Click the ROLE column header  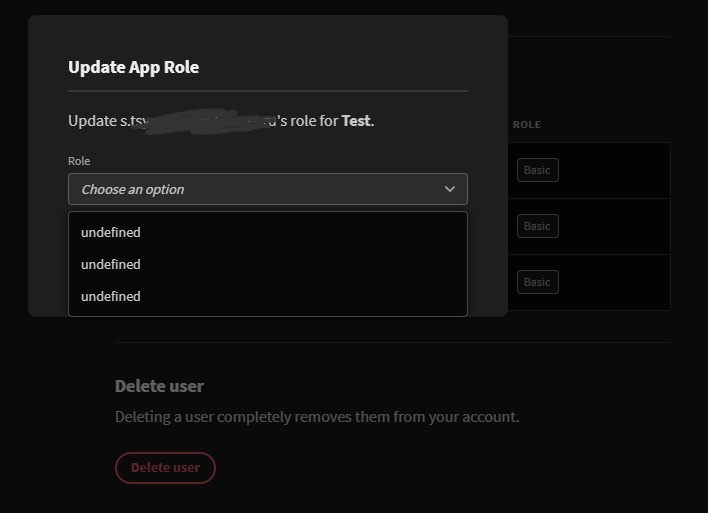coord(526,125)
